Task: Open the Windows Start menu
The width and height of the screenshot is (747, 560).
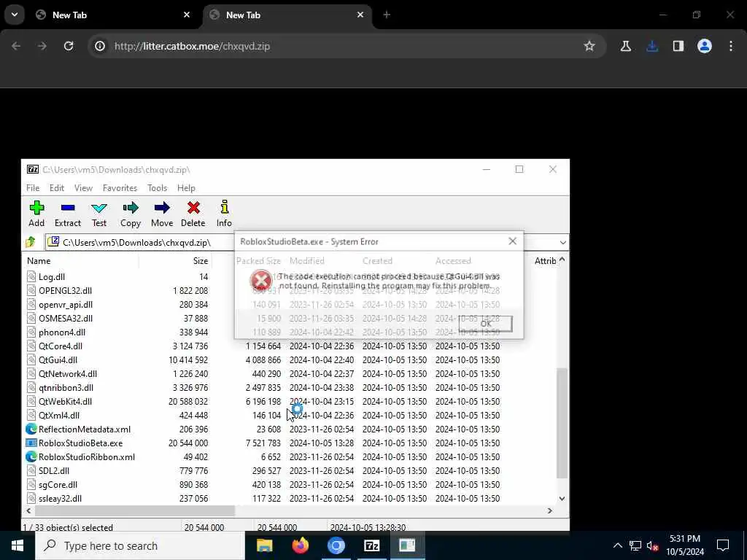Action: (18, 545)
